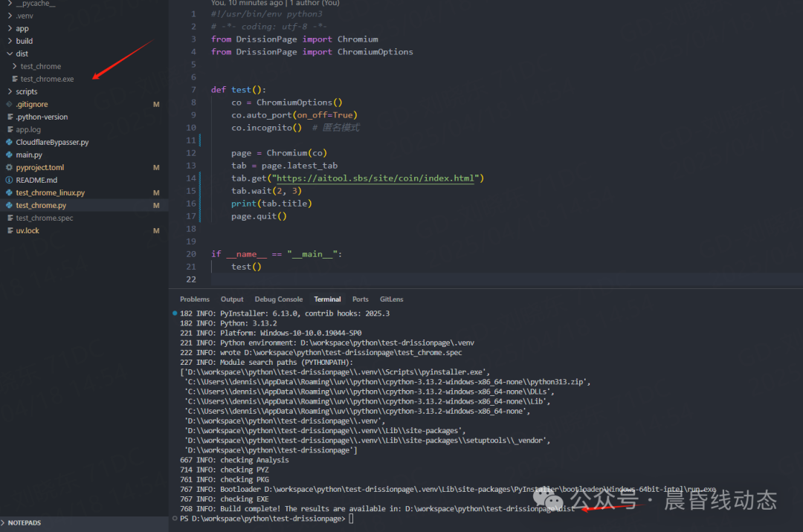The width and height of the screenshot is (803, 532).
Task: Follow the aitool.sbs URL link in code
Action: coord(377,178)
